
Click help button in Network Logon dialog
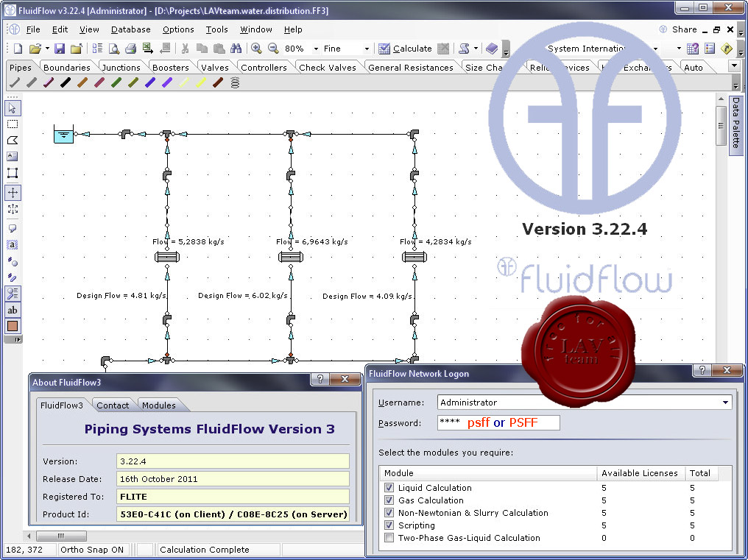(702, 370)
